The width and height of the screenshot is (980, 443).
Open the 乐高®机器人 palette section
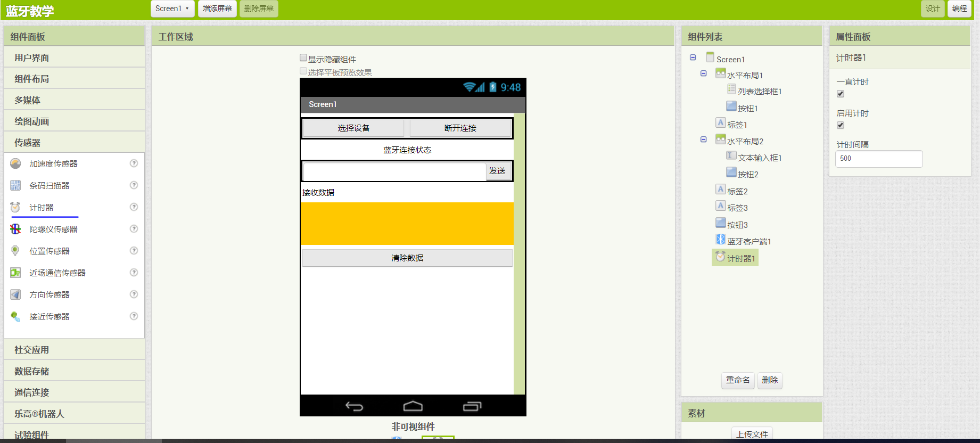75,414
